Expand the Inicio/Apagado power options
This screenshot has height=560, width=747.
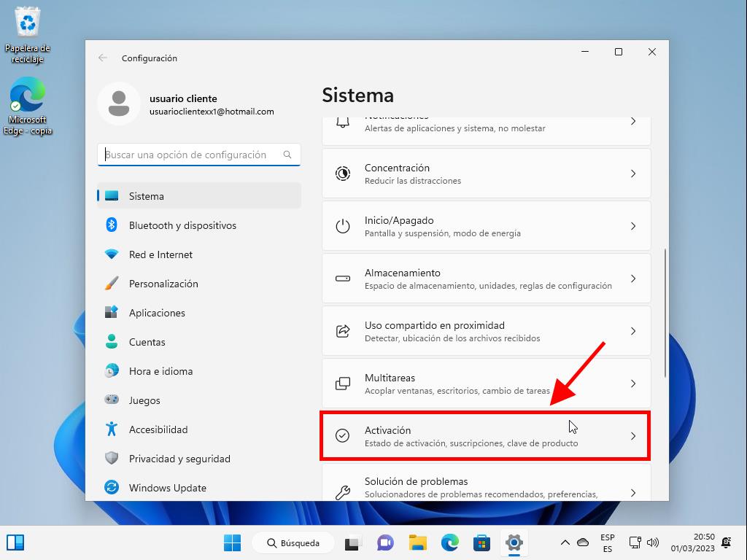point(486,226)
